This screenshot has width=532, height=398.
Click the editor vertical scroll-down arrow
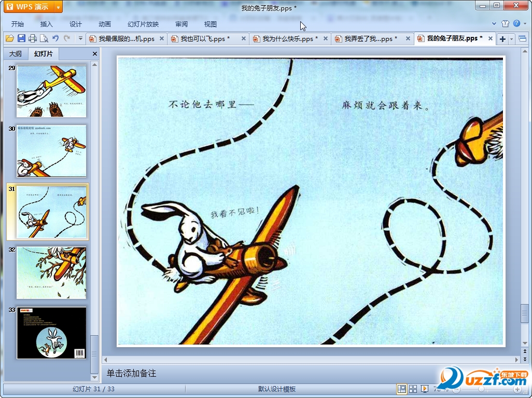point(525,343)
